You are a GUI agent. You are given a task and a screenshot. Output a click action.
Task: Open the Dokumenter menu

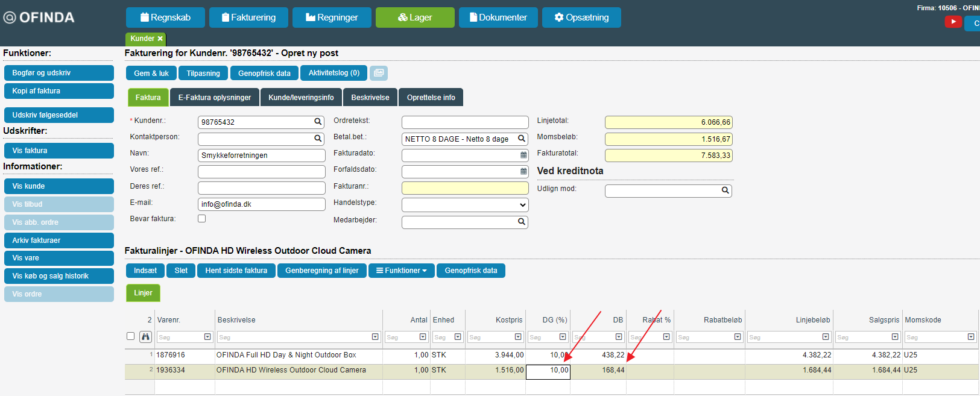pyautogui.click(x=498, y=17)
